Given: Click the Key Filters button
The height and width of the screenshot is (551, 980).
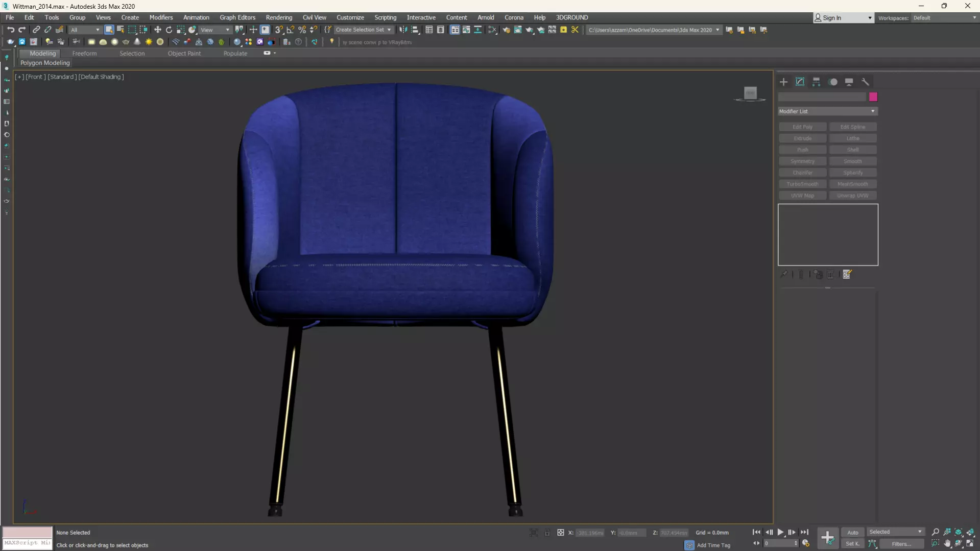Looking at the screenshot, I should 901,544.
